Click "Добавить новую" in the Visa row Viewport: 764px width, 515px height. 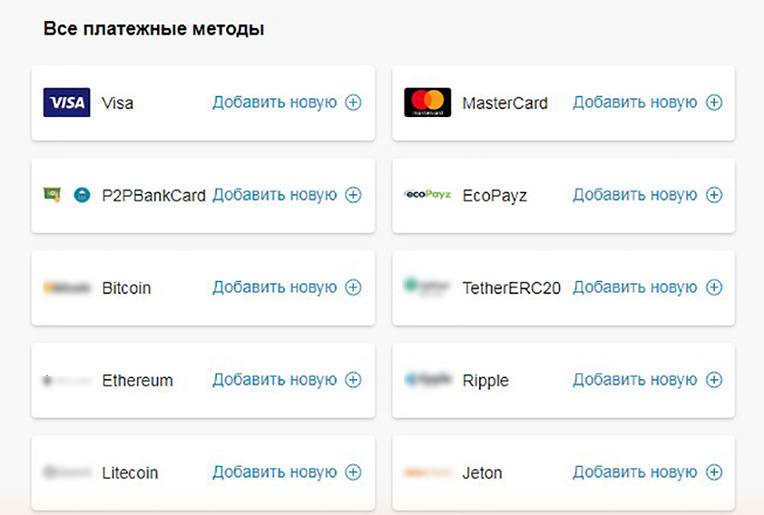(x=274, y=102)
